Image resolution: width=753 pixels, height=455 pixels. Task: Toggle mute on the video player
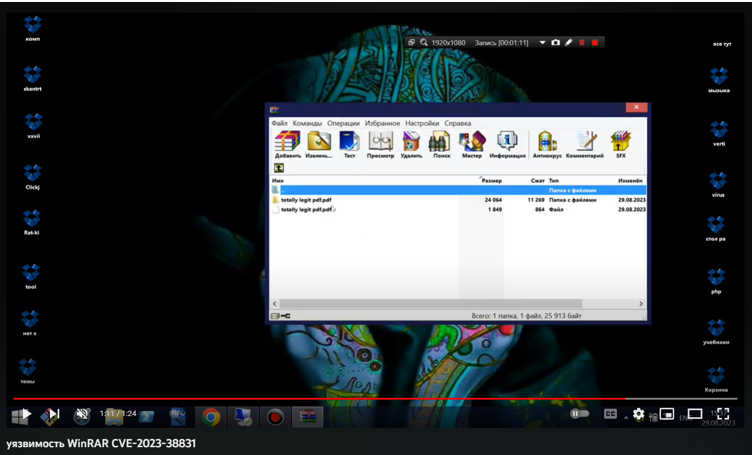(x=82, y=415)
